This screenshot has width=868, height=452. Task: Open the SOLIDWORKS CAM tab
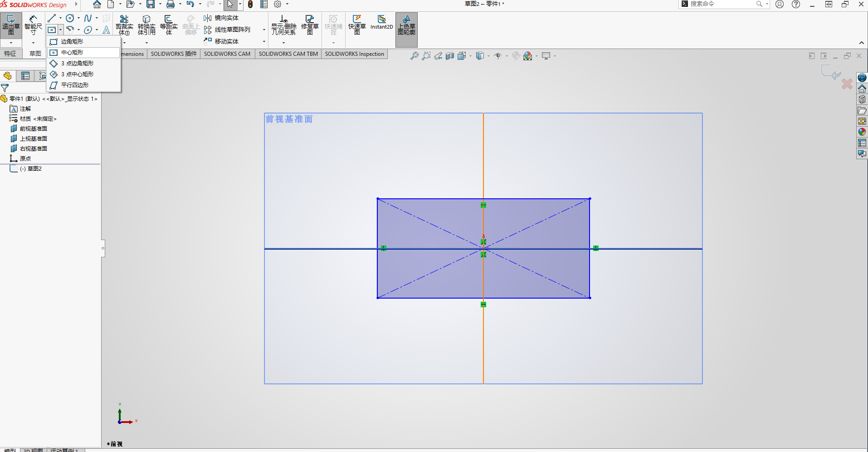227,54
